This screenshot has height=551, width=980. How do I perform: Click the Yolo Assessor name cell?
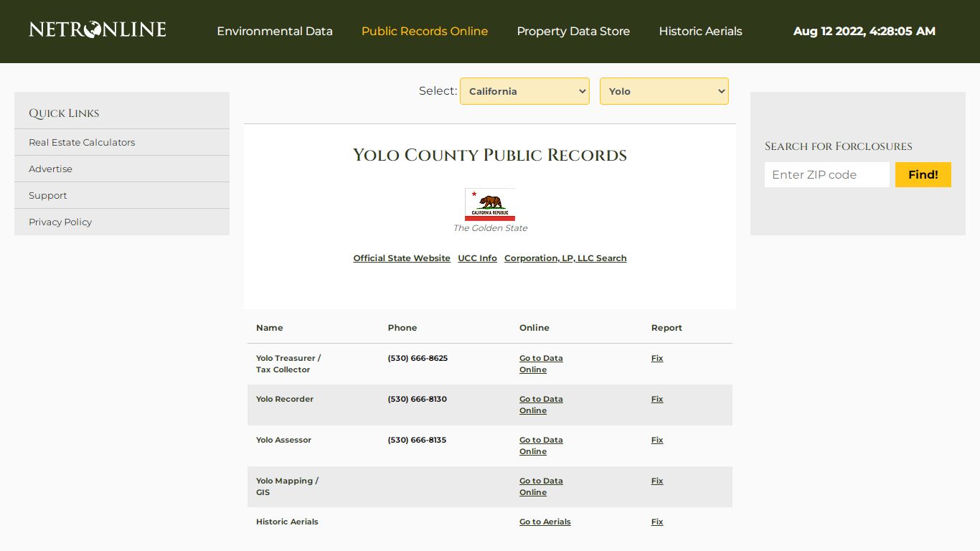[283, 440]
